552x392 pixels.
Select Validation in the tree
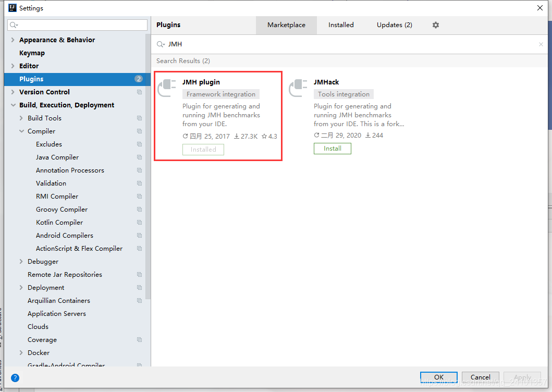[51, 183]
